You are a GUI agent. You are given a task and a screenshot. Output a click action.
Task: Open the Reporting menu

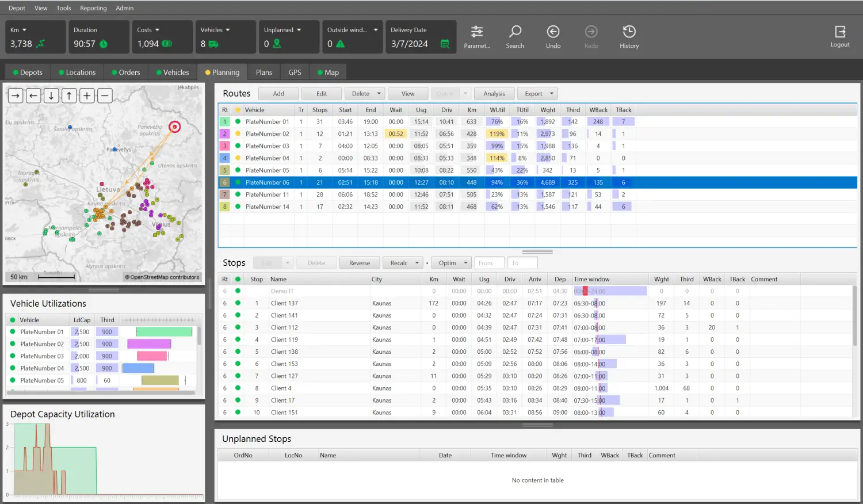click(93, 8)
